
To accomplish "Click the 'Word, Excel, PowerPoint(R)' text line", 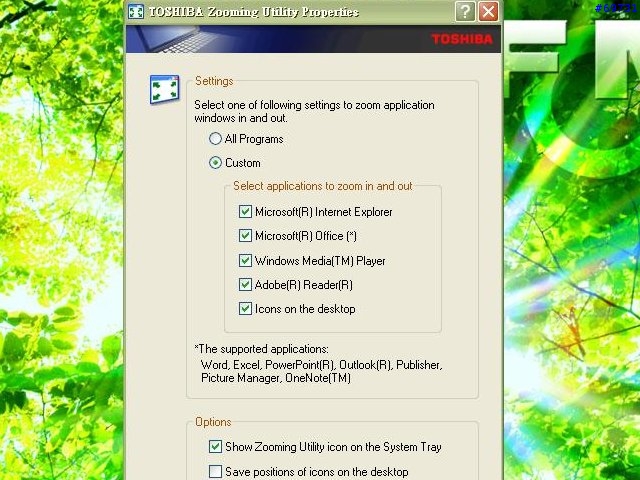I will click(x=321, y=364).
